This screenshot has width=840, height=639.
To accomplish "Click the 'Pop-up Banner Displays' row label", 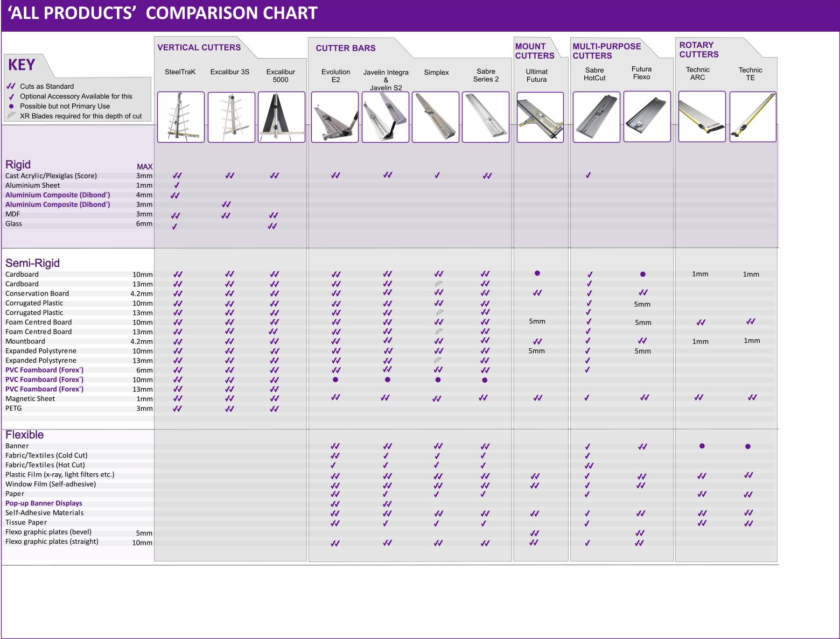I will coord(44,503).
